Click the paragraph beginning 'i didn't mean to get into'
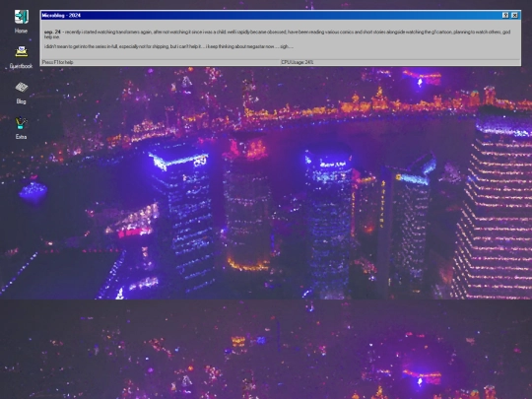The width and height of the screenshot is (532, 399). [x=168, y=46]
